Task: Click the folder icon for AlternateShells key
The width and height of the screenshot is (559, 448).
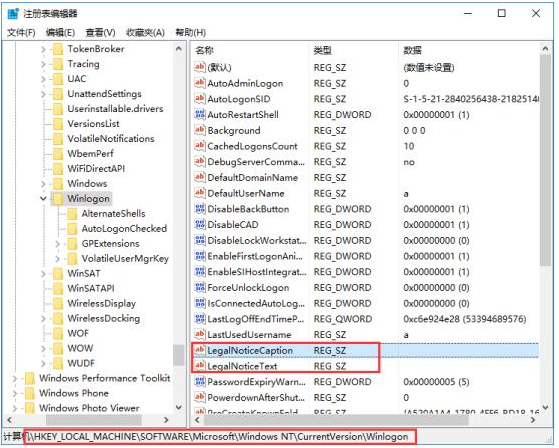Action: (72, 214)
